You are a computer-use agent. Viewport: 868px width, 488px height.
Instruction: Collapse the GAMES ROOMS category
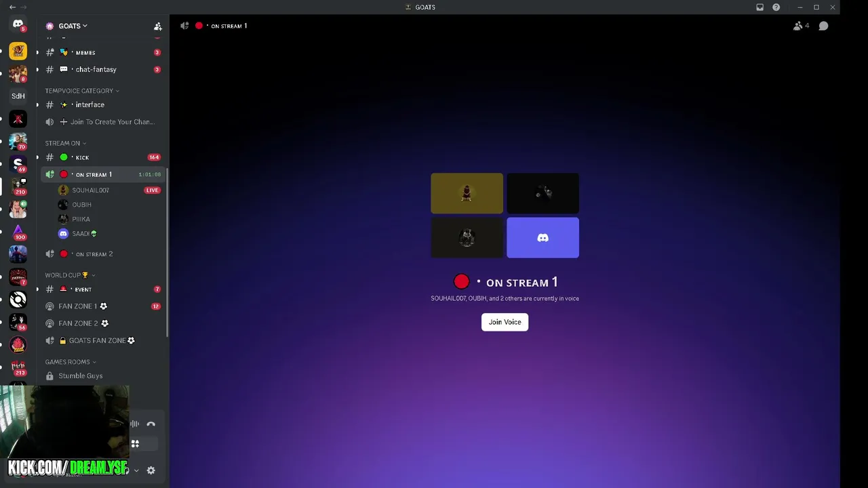(x=71, y=362)
